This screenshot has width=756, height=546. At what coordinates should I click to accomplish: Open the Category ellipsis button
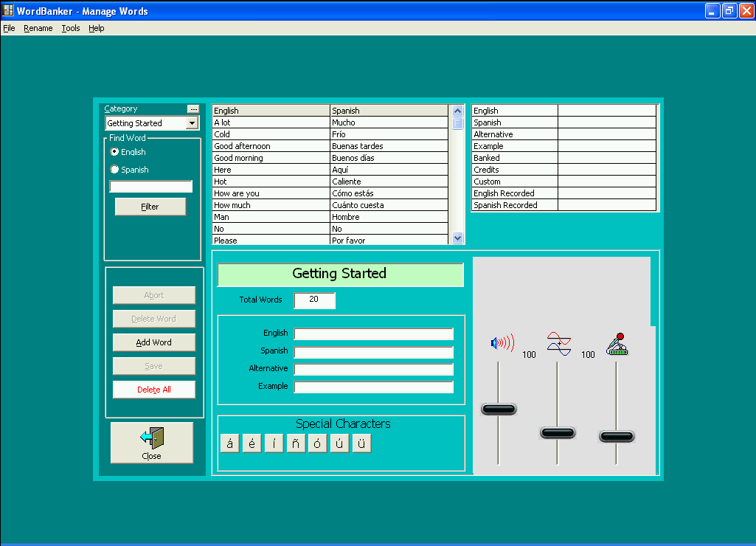click(193, 109)
